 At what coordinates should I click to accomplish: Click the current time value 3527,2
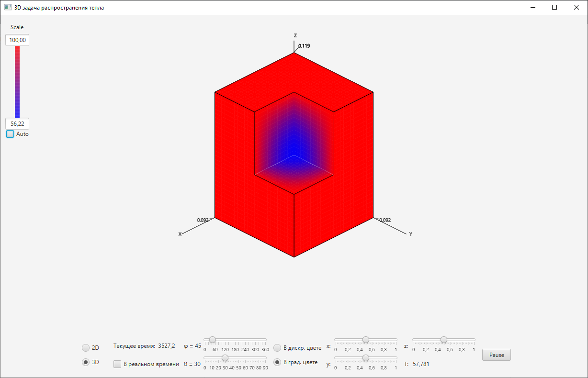(166, 345)
